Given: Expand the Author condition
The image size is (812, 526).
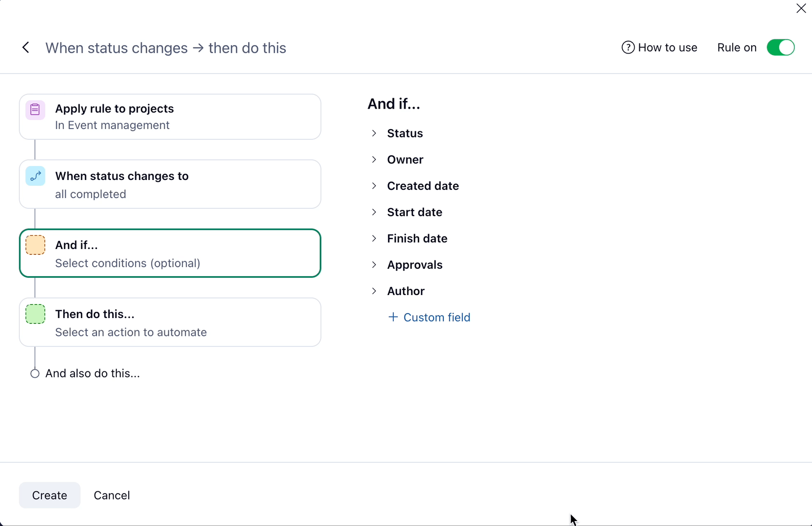Looking at the screenshot, I should pyautogui.click(x=374, y=291).
